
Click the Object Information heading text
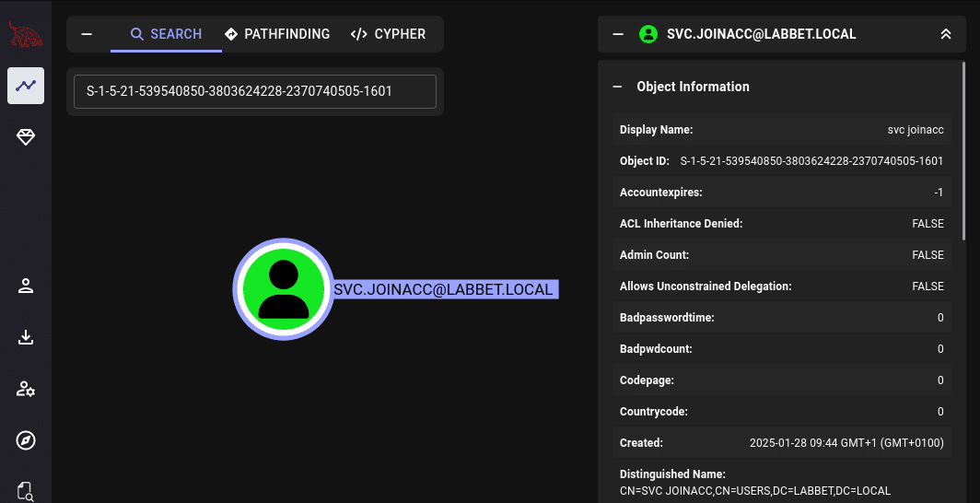pos(694,87)
